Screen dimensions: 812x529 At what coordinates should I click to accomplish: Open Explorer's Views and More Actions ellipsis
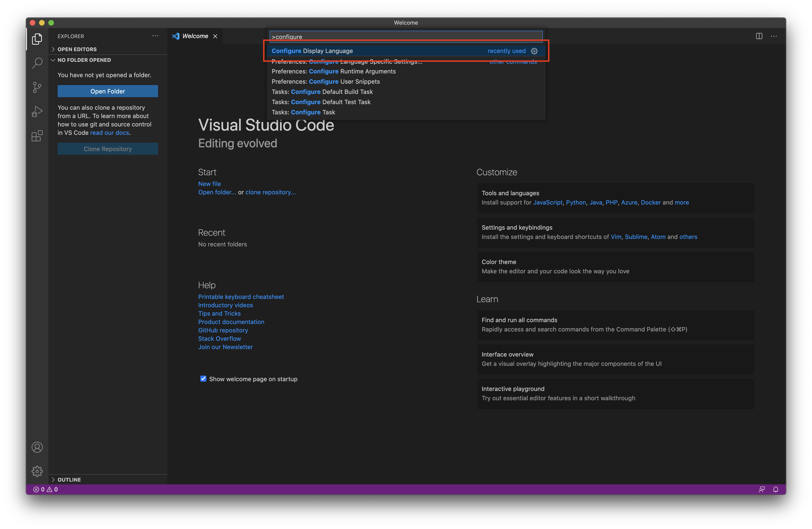(155, 36)
